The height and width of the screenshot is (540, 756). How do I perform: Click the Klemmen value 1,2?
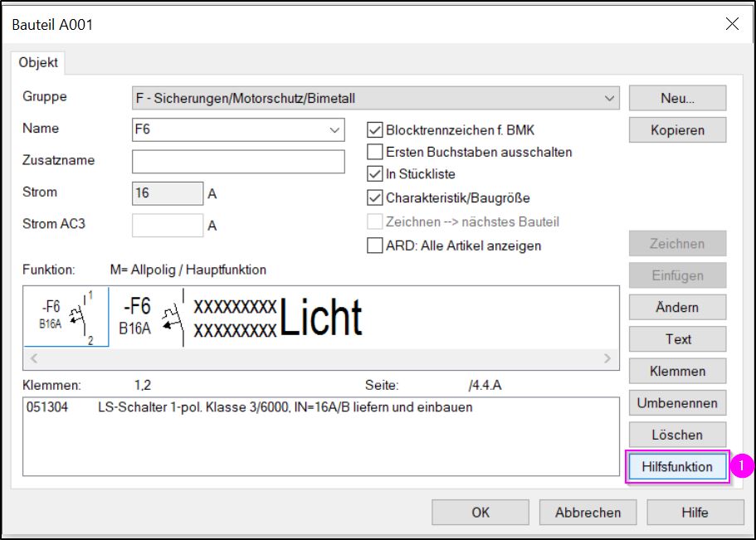143,385
